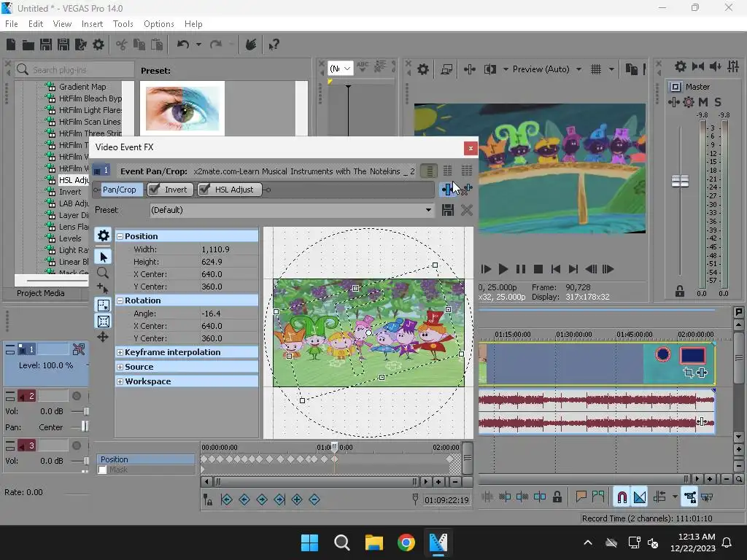The image size is (747, 560).
Task: Click Preview on external monitor icon
Action: coord(446,69)
